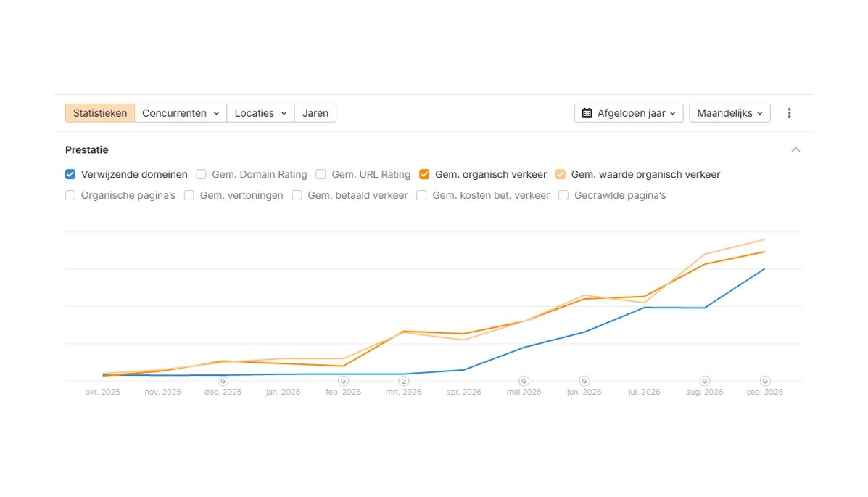The image size is (868, 497).
Task: Click the apr. 2026 axis label
Action: (x=464, y=393)
